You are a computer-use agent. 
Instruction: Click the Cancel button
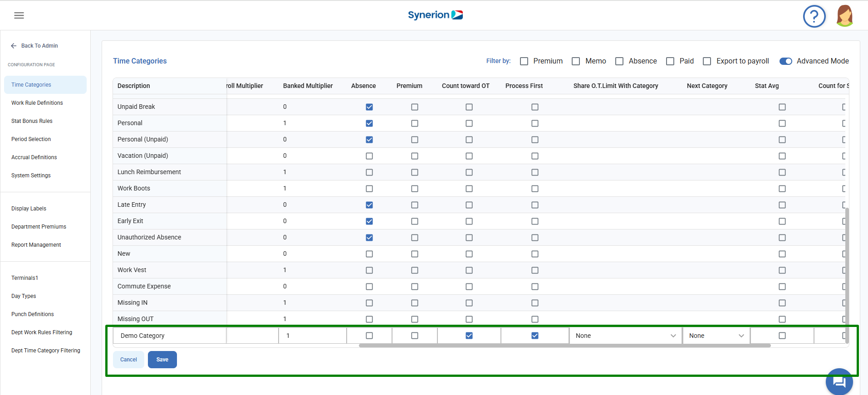click(128, 360)
